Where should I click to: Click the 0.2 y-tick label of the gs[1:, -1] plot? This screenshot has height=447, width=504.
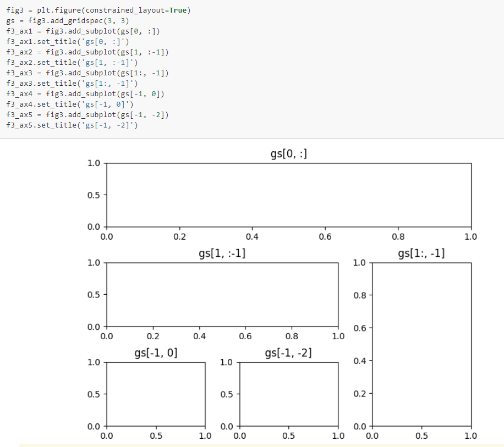[x=360, y=394]
